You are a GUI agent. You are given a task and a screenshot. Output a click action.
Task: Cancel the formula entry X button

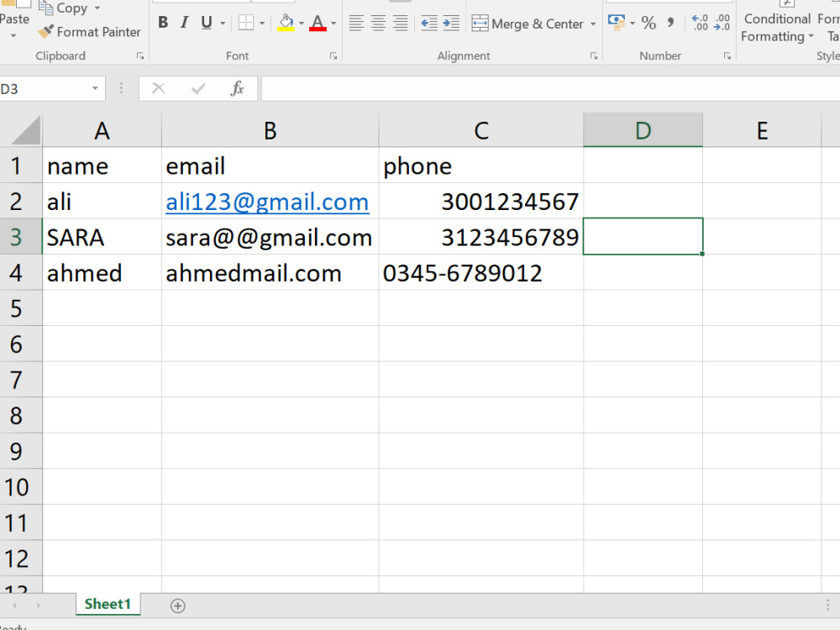coord(159,88)
